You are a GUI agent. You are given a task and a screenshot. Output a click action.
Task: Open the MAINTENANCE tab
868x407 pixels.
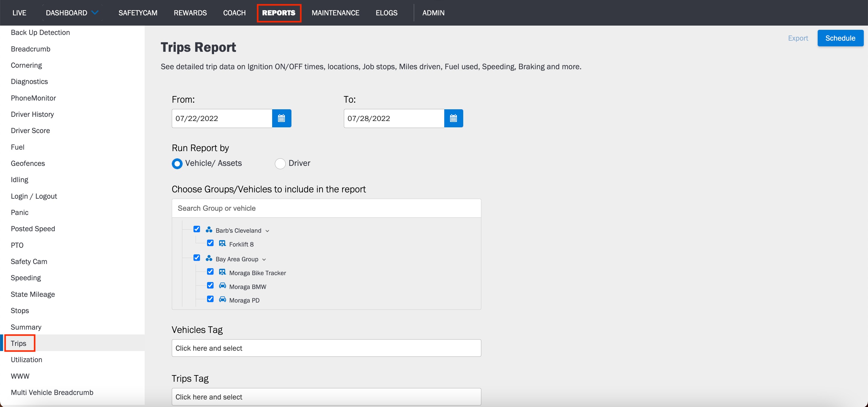(x=335, y=13)
